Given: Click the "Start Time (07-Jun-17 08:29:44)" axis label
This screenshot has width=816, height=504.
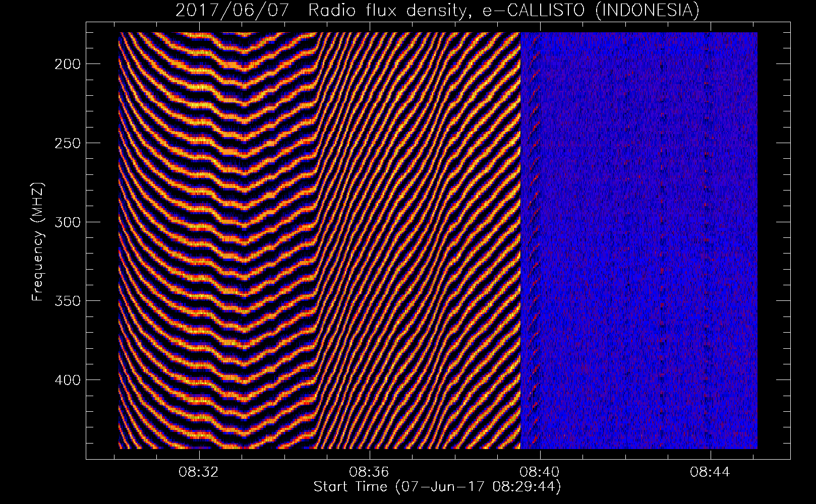Looking at the screenshot, I should tap(437, 487).
